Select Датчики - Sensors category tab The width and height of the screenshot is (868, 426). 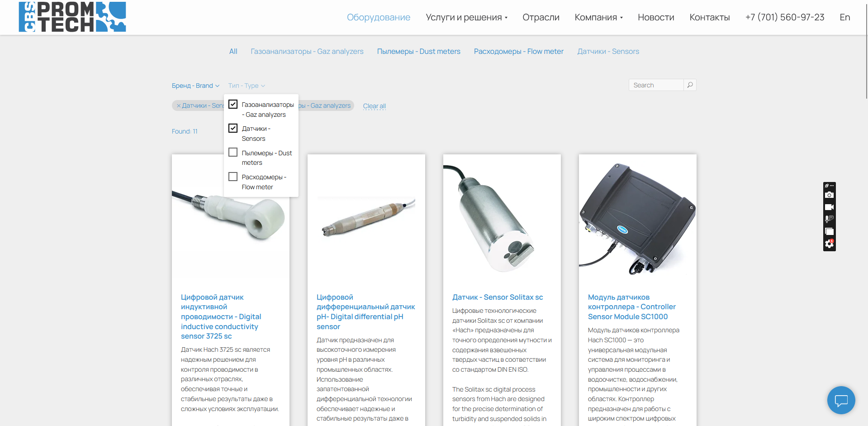coord(608,51)
